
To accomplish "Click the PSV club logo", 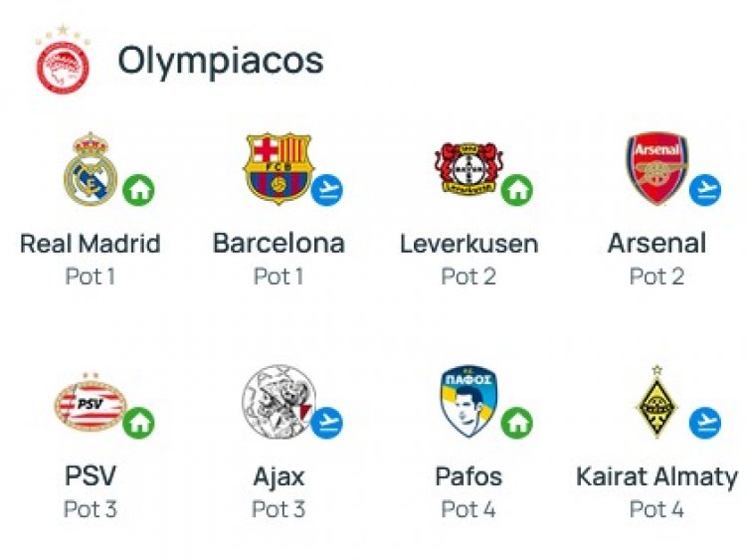I will (x=90, y=404).
